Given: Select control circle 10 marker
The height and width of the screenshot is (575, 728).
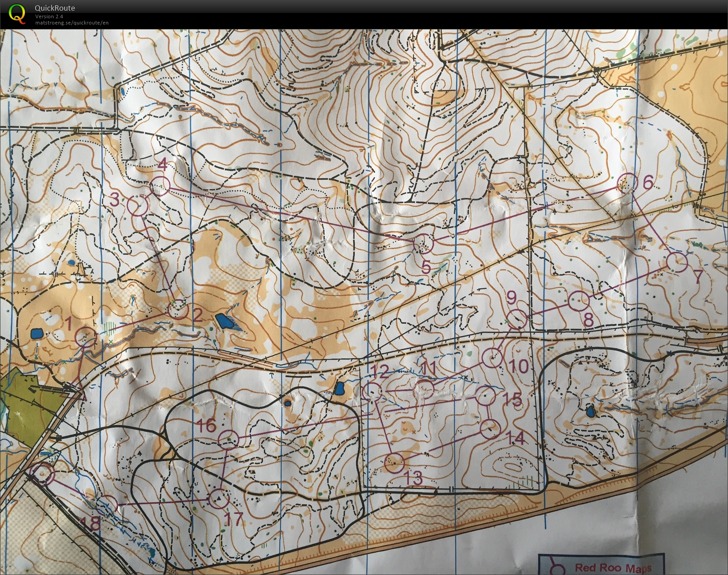Looking at the screenshot, I should tap(493, 358).
